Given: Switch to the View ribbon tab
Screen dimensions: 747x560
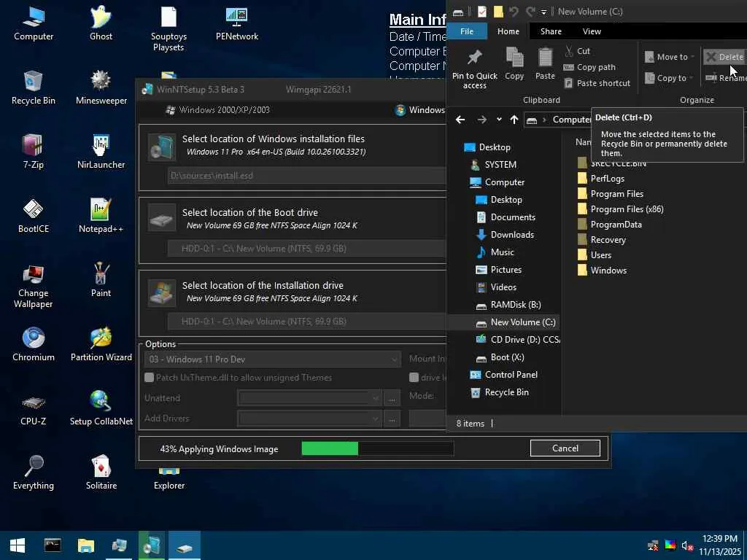Looking at the screenshot, I should pyautogui.click(x=592, y=31).
